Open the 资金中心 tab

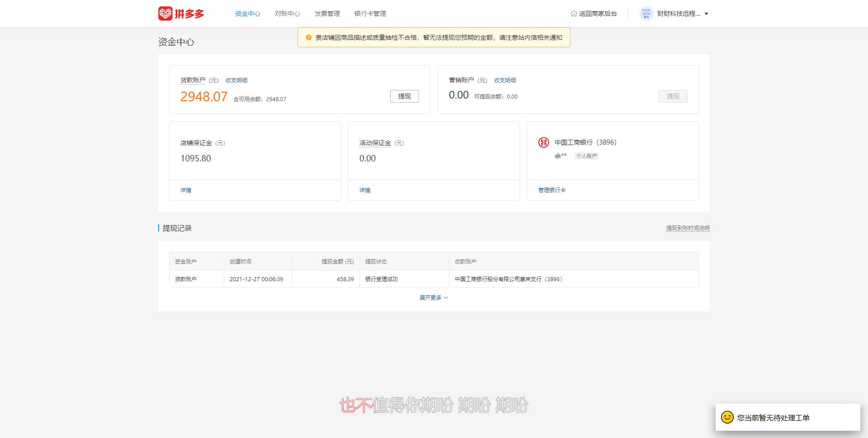[x=248, y=14]
